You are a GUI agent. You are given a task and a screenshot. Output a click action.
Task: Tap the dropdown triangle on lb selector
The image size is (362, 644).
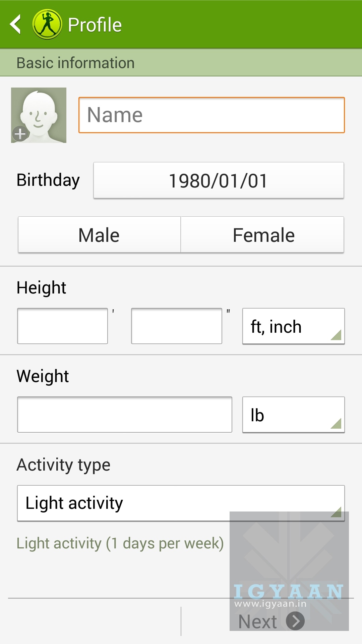(x=337, y=424)
